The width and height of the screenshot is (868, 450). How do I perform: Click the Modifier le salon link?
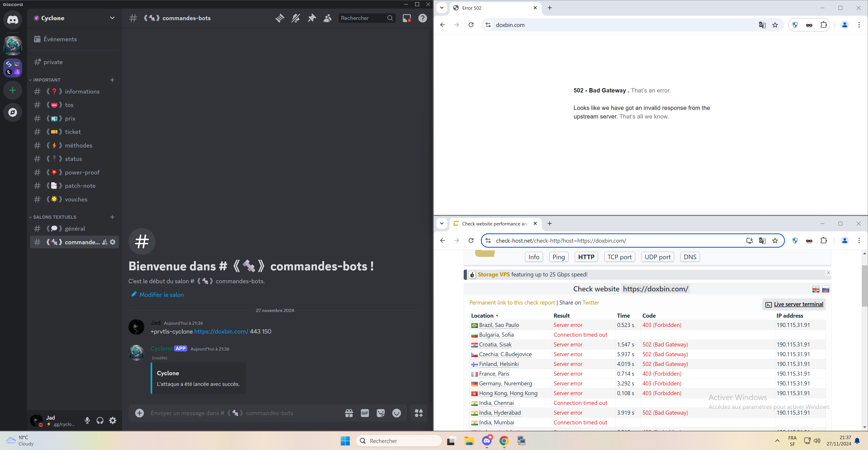pos(162,295)
